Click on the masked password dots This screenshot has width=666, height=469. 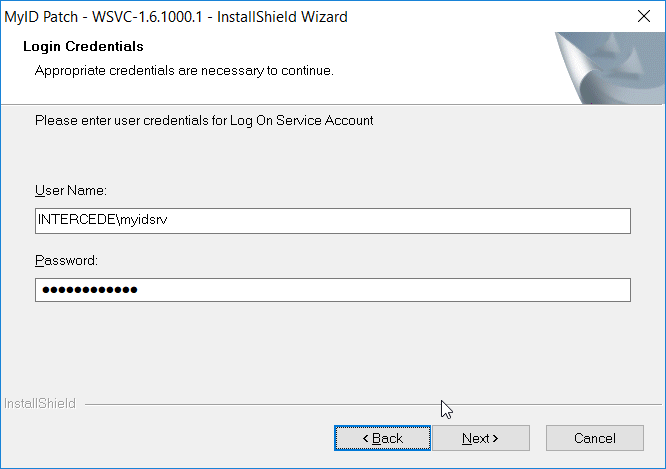[90, 290]
